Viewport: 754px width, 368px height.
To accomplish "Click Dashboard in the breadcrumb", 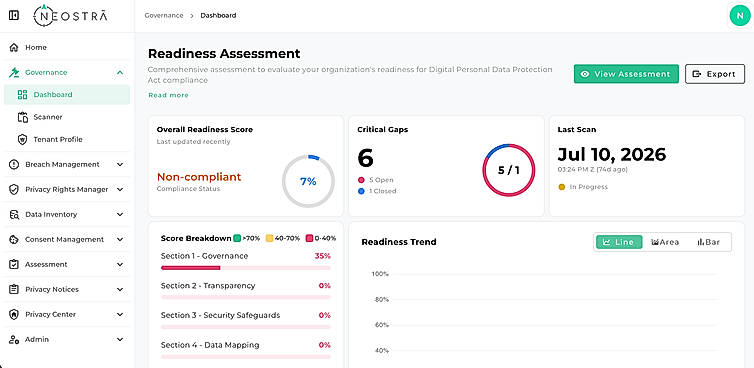I will coord(218,15).
